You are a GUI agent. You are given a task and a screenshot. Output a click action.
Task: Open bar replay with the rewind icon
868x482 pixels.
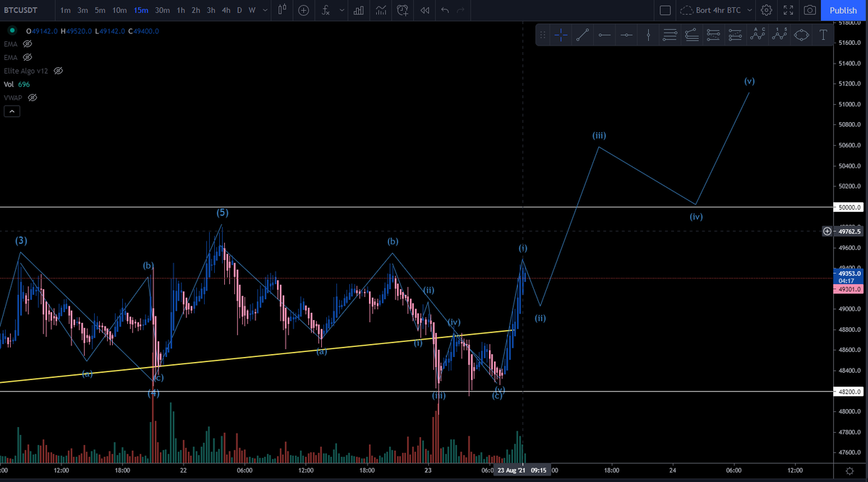pos(424,10)
